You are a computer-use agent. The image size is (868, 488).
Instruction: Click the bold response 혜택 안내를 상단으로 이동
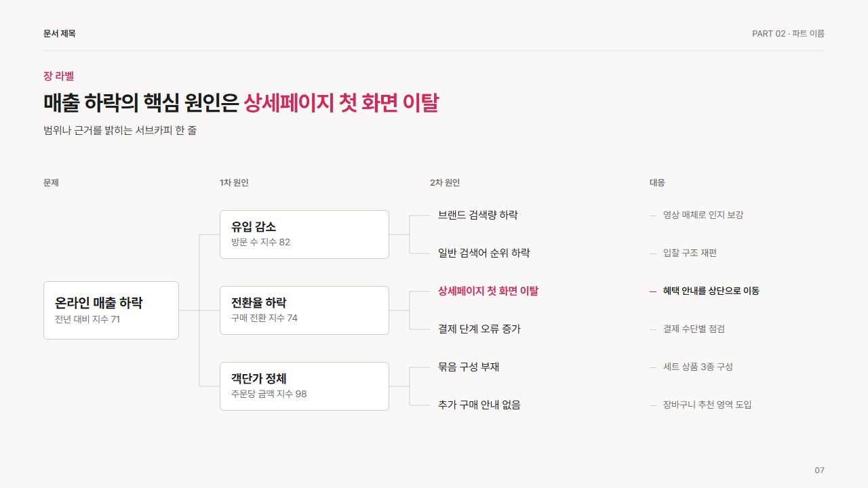pos(711,291)
